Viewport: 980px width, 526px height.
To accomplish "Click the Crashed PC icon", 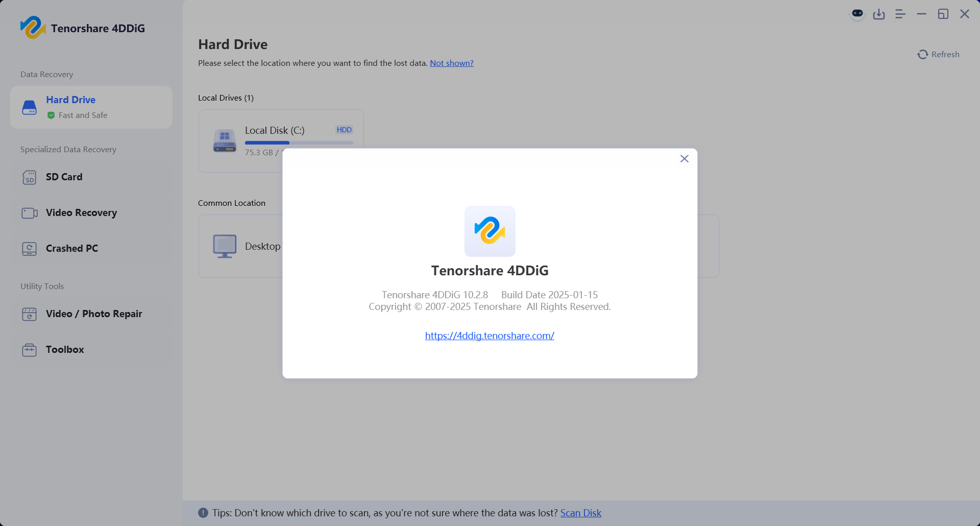I will coord(30,249).
